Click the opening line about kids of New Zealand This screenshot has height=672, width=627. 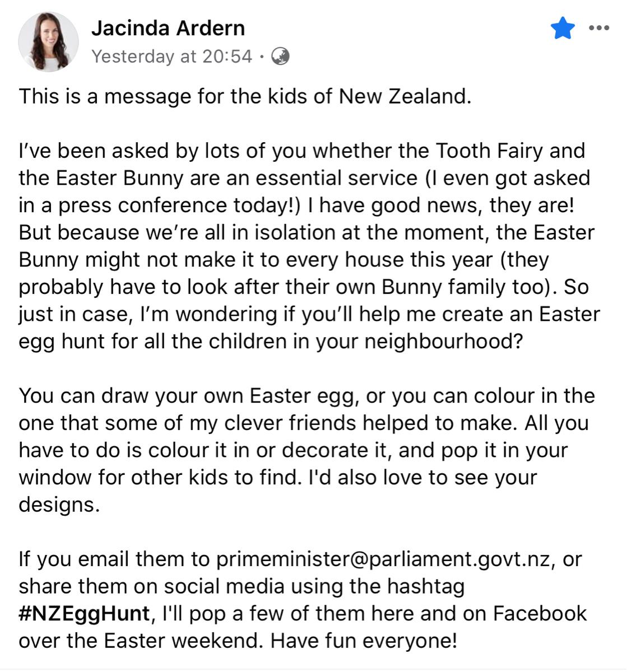tap(245, 96)
